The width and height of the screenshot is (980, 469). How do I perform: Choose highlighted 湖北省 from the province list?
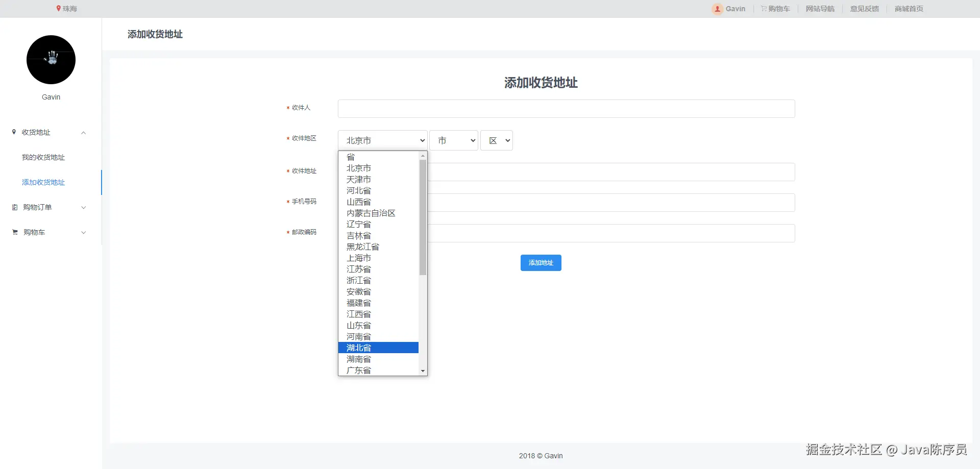pos(378,348)
